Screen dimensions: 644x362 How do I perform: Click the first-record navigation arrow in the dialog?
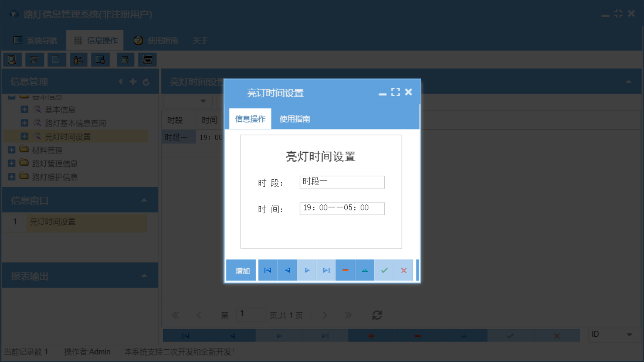[x=267, y=270]
